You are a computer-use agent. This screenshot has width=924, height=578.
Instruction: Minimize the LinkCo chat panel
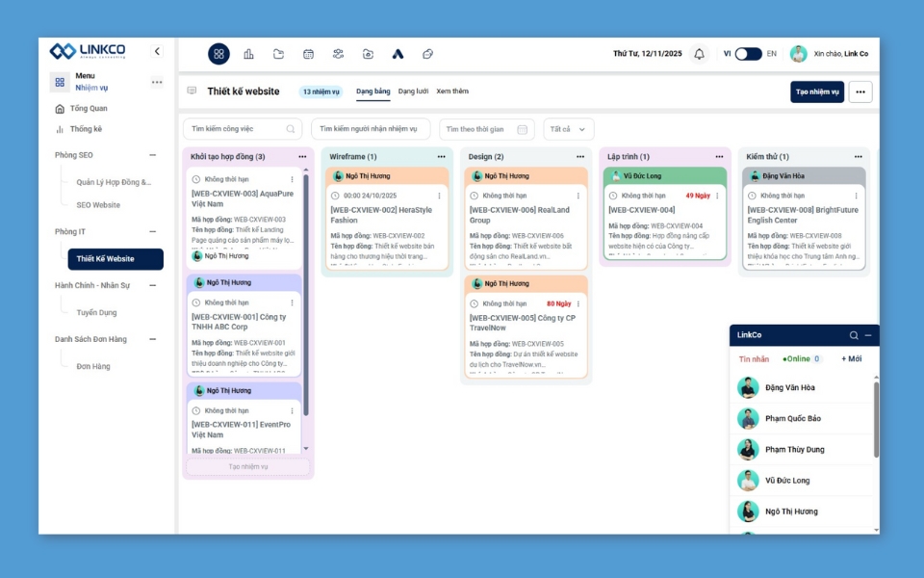(x=868, y=335)
